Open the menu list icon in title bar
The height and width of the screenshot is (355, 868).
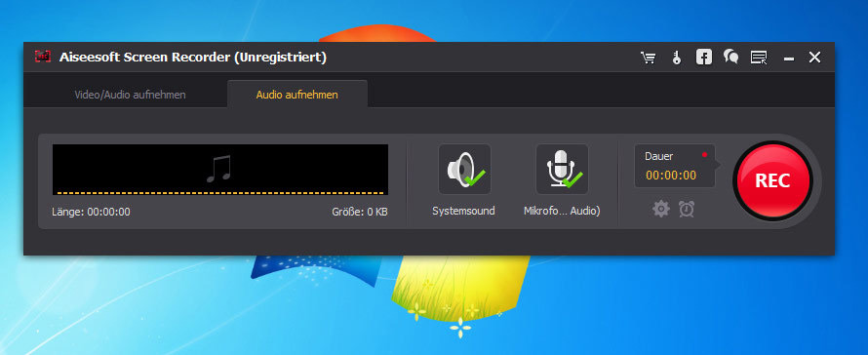pyautogui.click(x=759, y=58)
